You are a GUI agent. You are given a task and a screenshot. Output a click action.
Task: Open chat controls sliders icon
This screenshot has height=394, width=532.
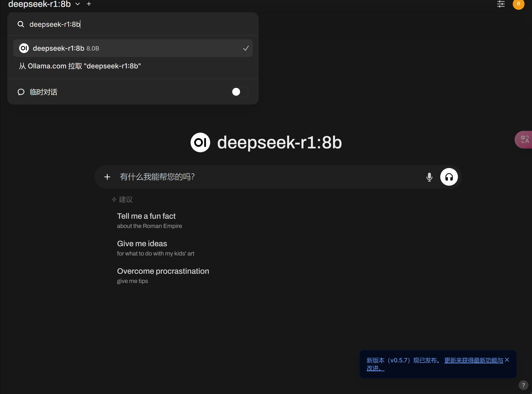[x=501, y=4]
